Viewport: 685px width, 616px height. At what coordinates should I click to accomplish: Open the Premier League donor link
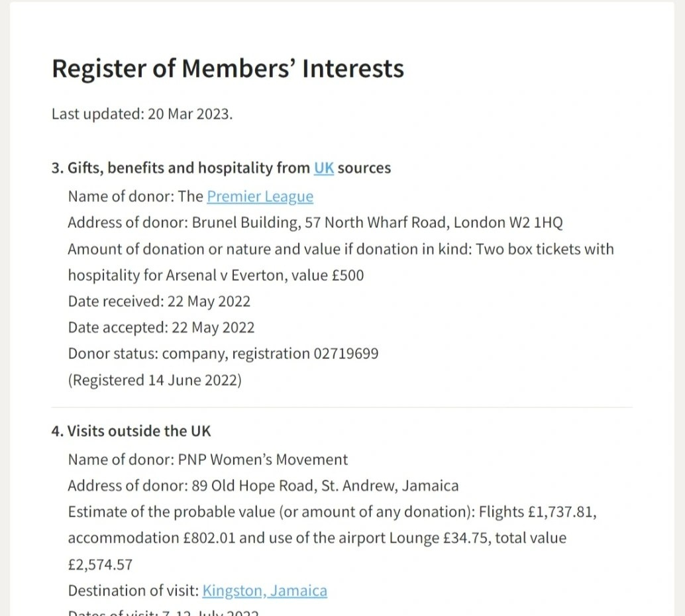[260, 197]
